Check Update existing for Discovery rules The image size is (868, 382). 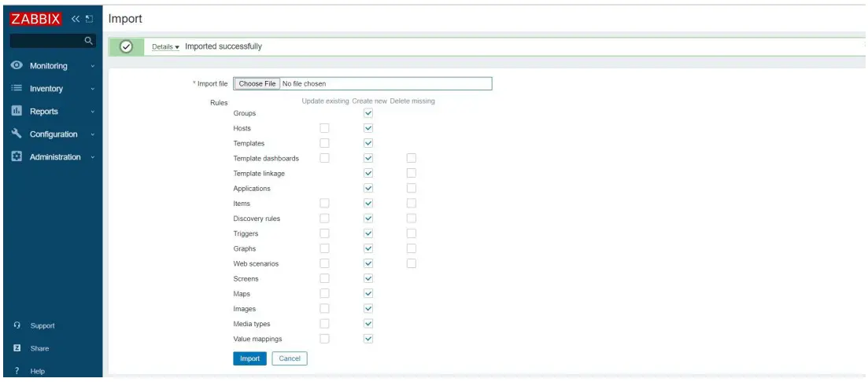[x=324, y=219]
